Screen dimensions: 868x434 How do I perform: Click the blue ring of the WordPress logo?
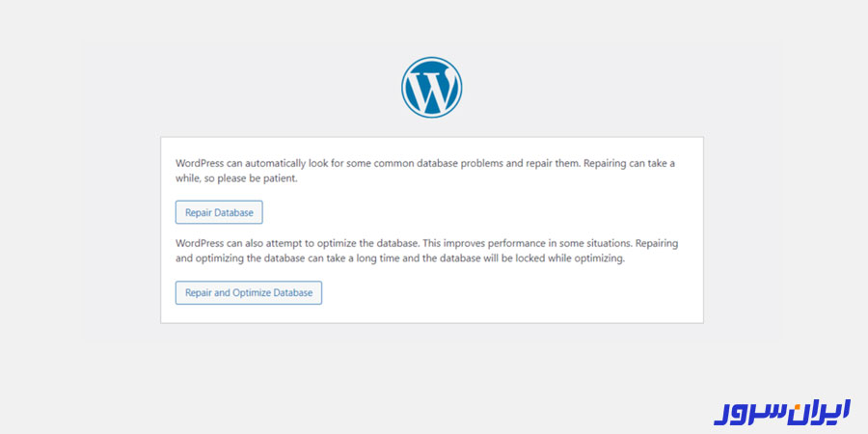click(x=431, y=60)
